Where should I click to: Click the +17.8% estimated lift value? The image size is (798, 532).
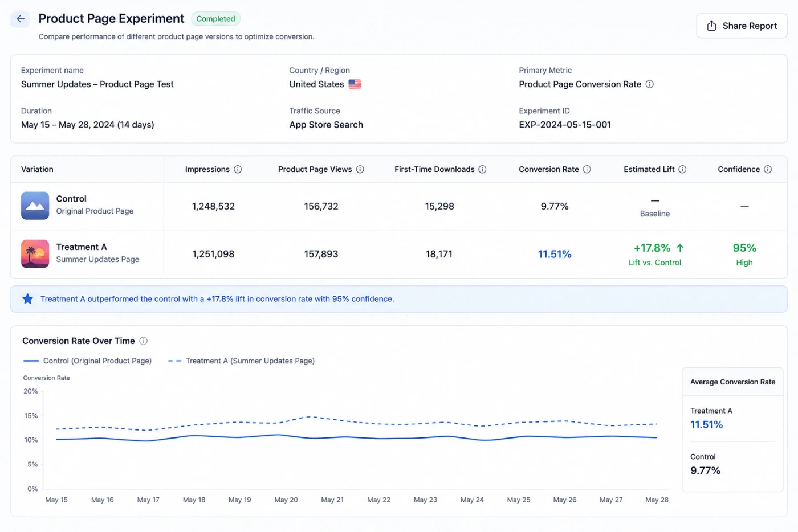click(x=652, y=248)
